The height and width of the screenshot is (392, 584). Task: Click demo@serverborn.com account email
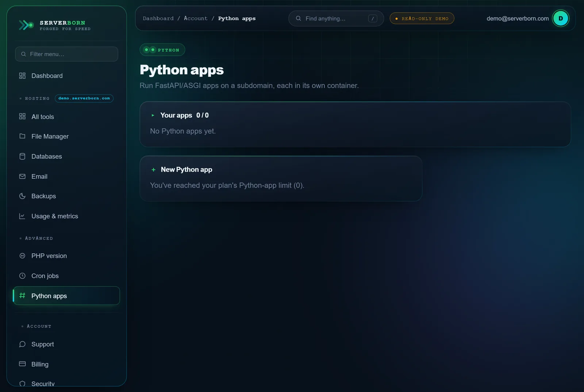518,18
